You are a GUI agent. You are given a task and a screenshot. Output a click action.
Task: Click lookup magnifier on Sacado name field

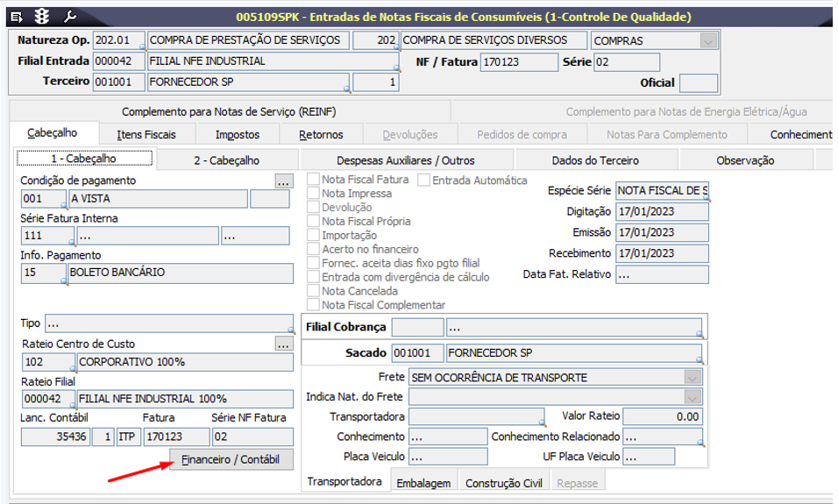[700, 361]
